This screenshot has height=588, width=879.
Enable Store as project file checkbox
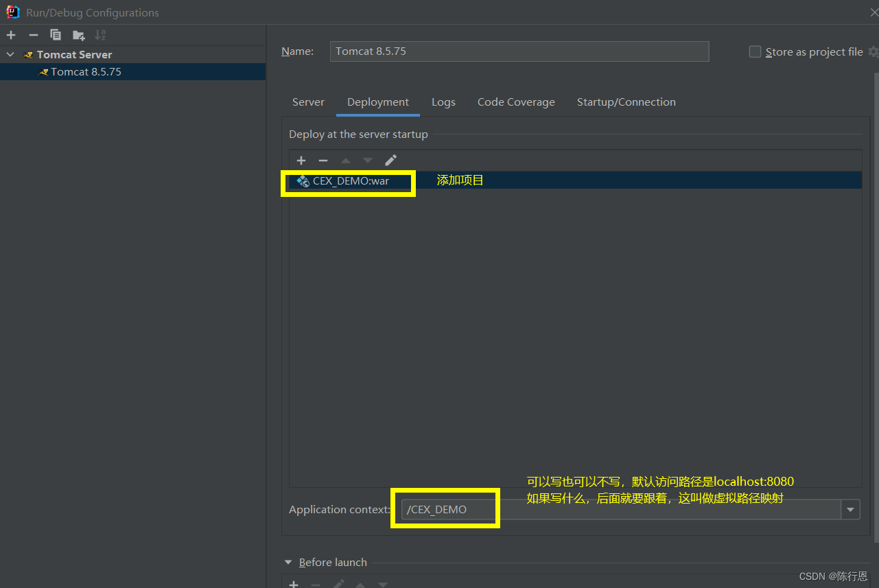(755, 51)
